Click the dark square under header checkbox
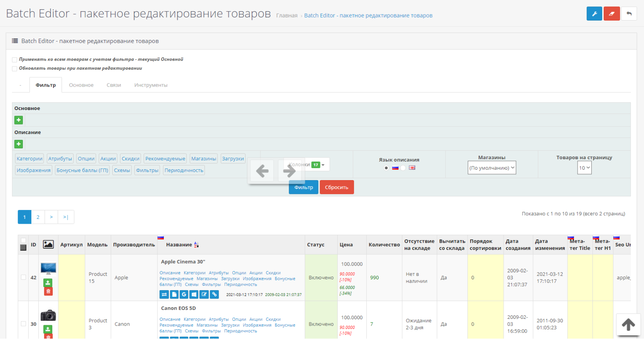The height and width of the screenshot is (339, 644). (x=23, y=247)
